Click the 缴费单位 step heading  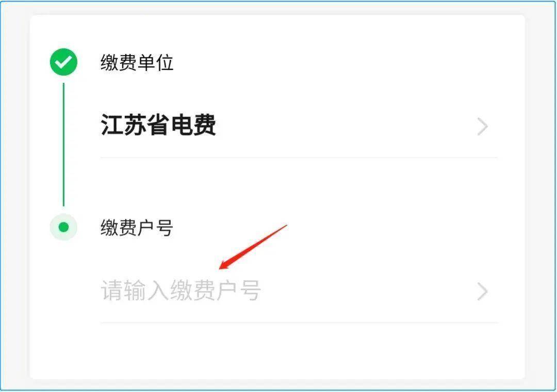point(137,62)
